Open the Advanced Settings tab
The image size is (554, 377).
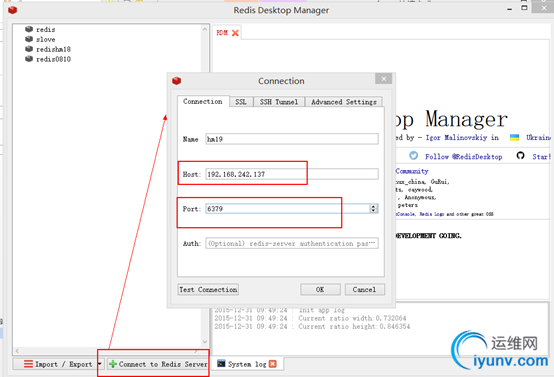(344, 102)
